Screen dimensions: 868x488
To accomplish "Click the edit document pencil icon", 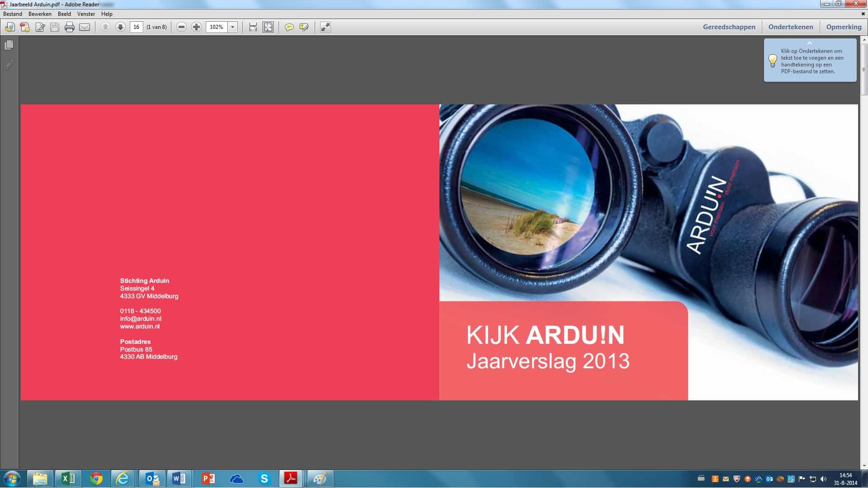I will [x=40, y=27].
